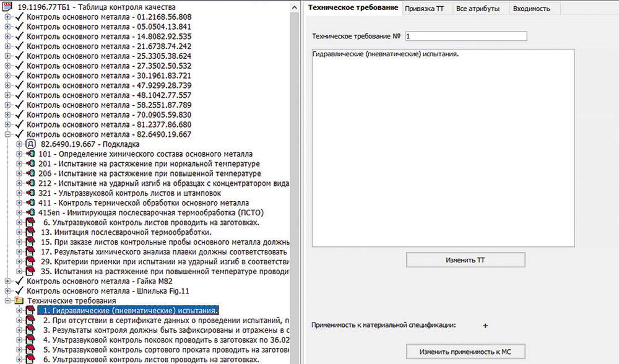This screenshot has height=364, width=619.
Task: Click the icon beside 415en ПСТО item
Action: tap(31, 212)
